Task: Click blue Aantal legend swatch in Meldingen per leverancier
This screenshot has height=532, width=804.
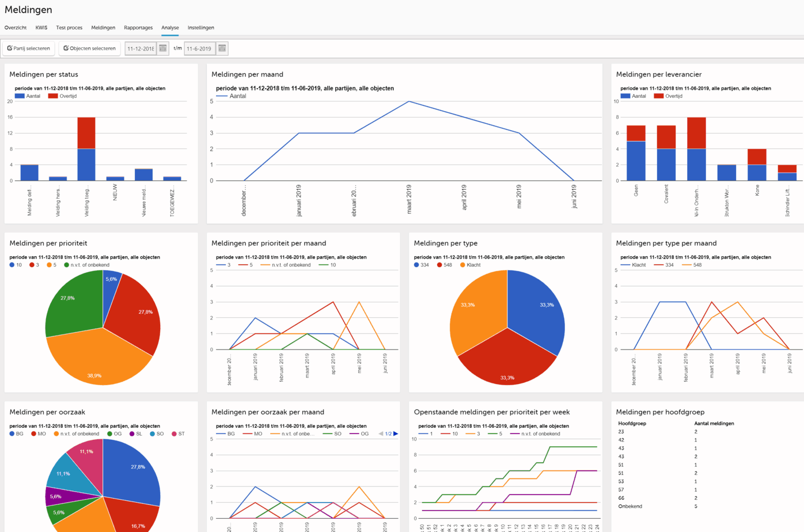Action: pyautogui.click(x=625, y=96)
